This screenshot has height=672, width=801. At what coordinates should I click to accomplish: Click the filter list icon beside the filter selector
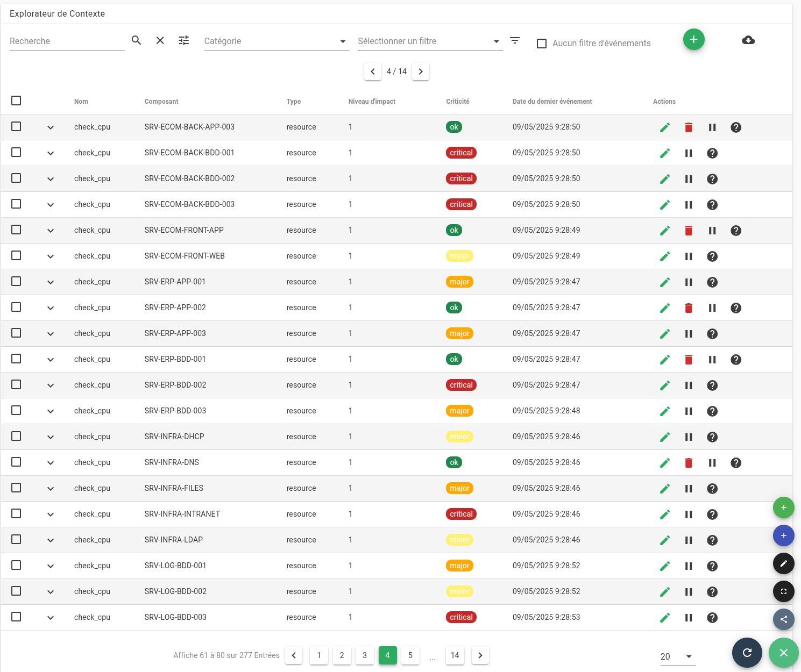515,40
